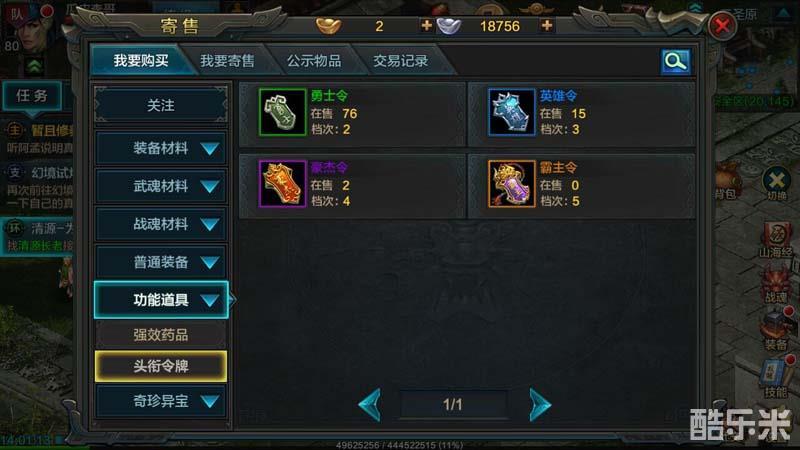Select the 豪杰令 purple token icon
The height and width of the screenshot is (450, 800).
283,184
